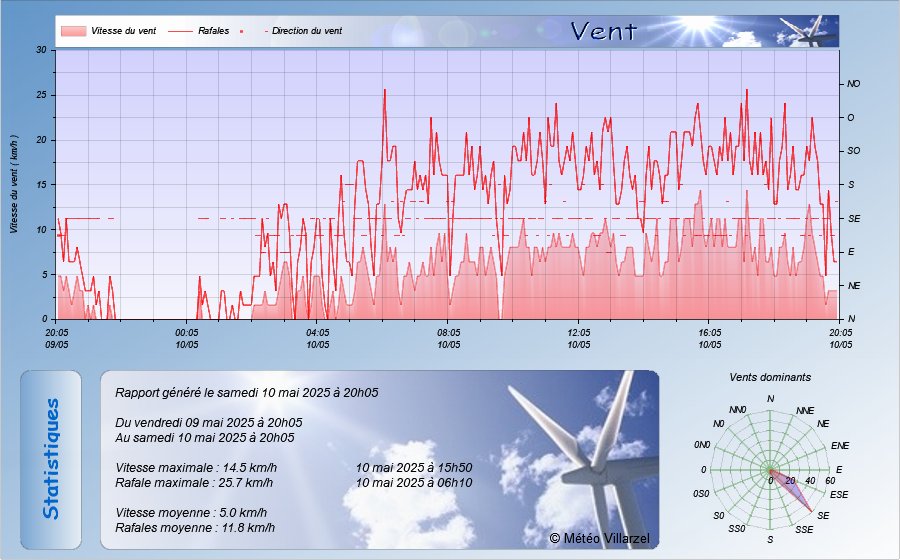
Task: Click the 04:05 10/05 time axis label
Action: click(317, 339)
